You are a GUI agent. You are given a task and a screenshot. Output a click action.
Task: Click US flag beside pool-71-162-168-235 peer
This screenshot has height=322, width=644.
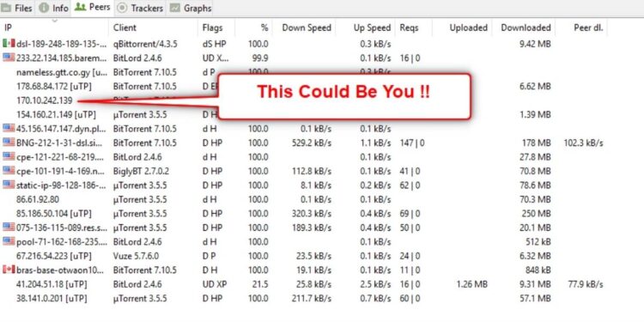pos(9,241)
